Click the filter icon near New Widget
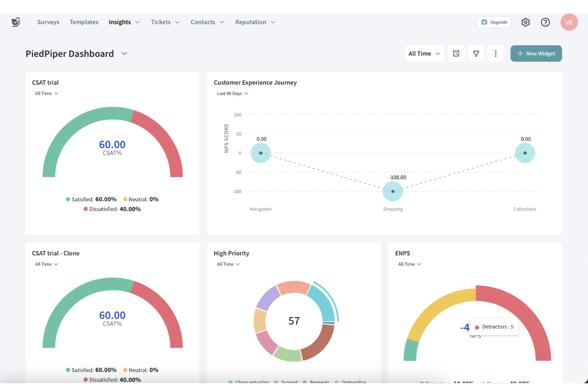 tap(476, 53)
